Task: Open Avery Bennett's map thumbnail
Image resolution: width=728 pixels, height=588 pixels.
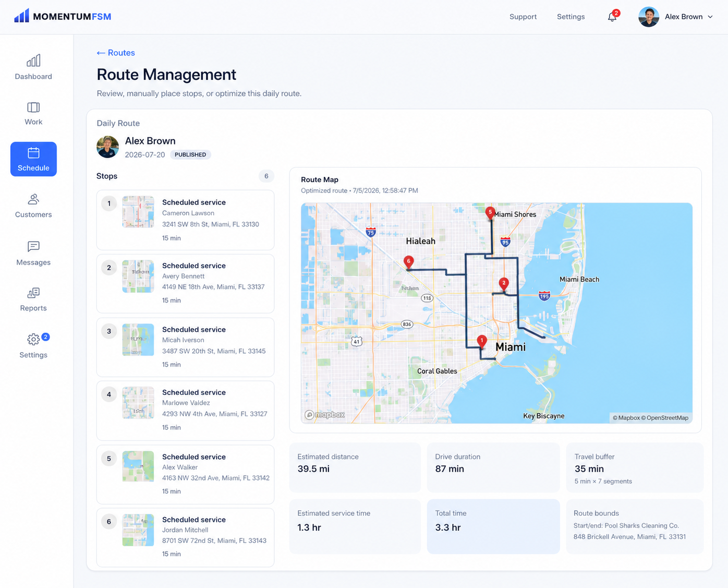Action: [x=138, y=276]
